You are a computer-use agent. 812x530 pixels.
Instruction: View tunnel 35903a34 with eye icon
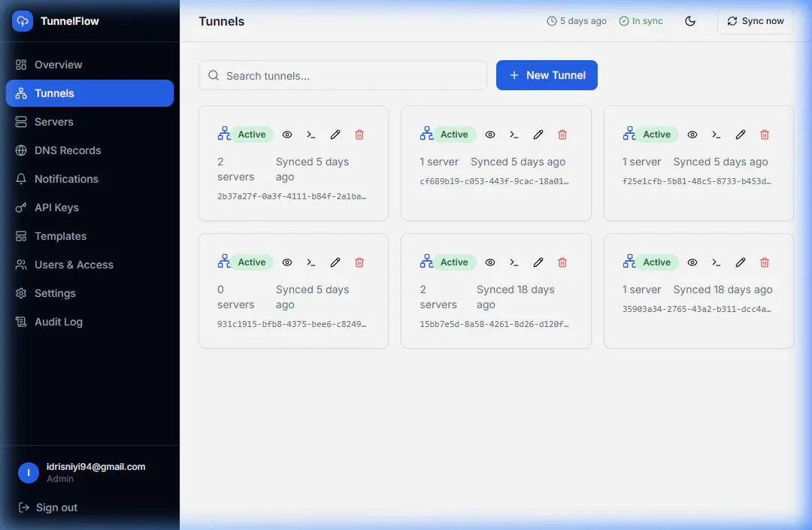point(692,262)
